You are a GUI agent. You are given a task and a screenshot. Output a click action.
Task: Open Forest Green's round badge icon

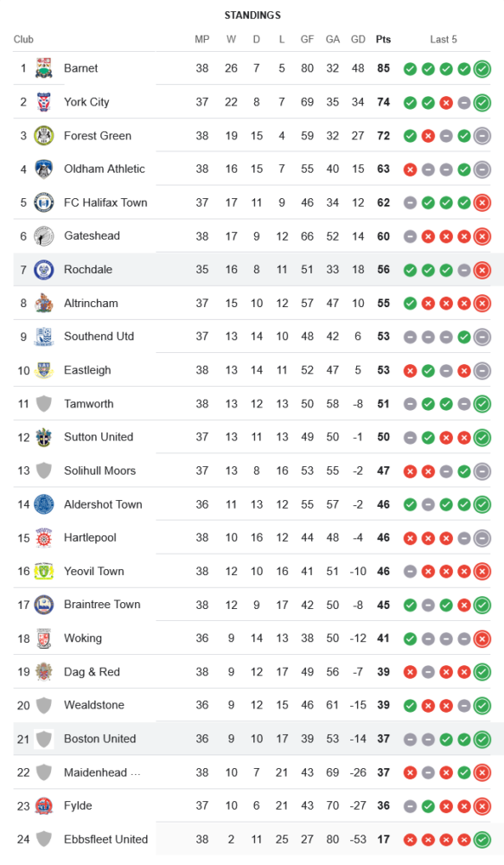tap(44, 136)
